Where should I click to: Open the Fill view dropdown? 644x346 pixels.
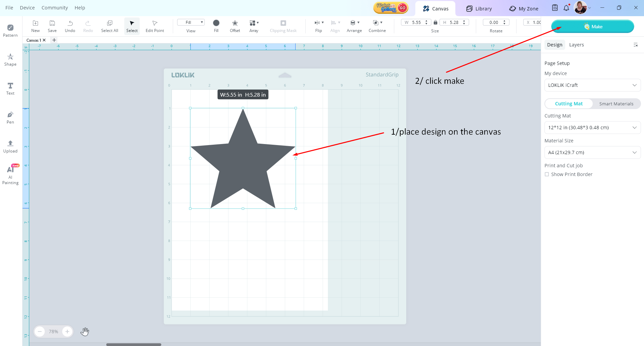(191, 23)
